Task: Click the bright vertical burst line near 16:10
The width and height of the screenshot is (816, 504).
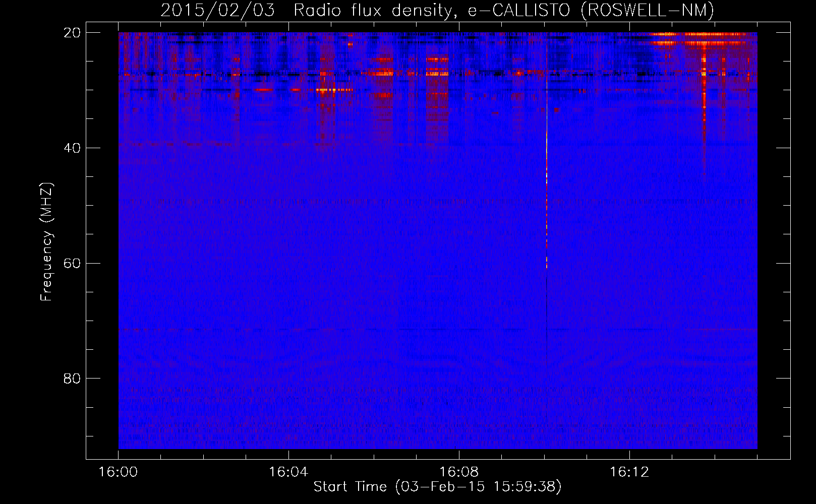Action: (547, 151)
